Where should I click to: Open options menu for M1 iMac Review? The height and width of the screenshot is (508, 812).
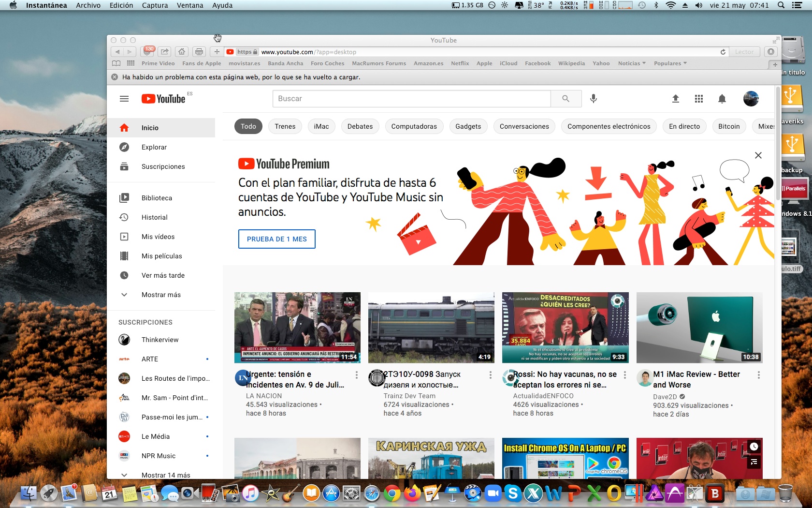(x=759, y=375)
